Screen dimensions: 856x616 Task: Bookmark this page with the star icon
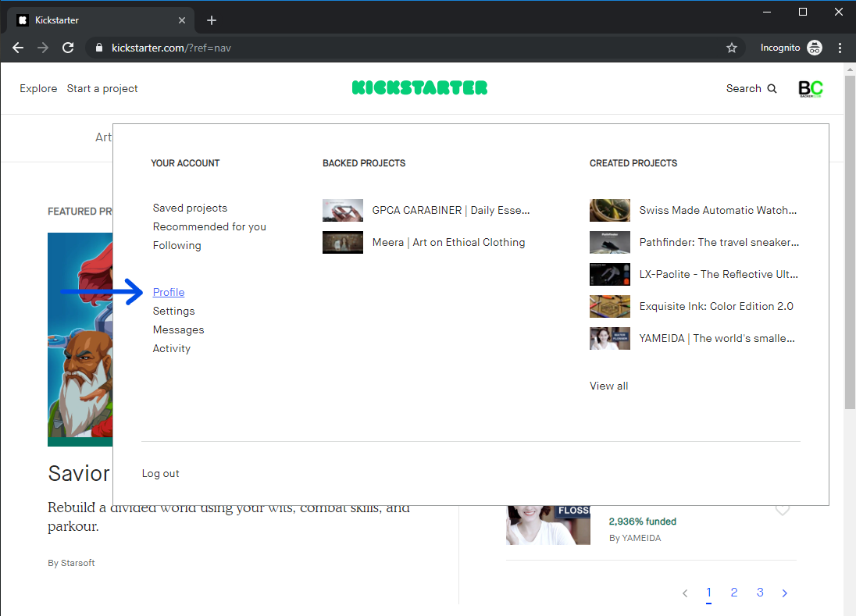pos(732,48)
